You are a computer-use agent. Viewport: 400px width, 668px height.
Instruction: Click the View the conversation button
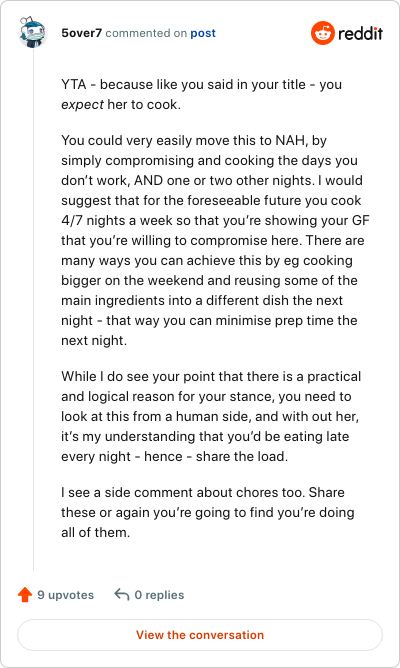200,635
